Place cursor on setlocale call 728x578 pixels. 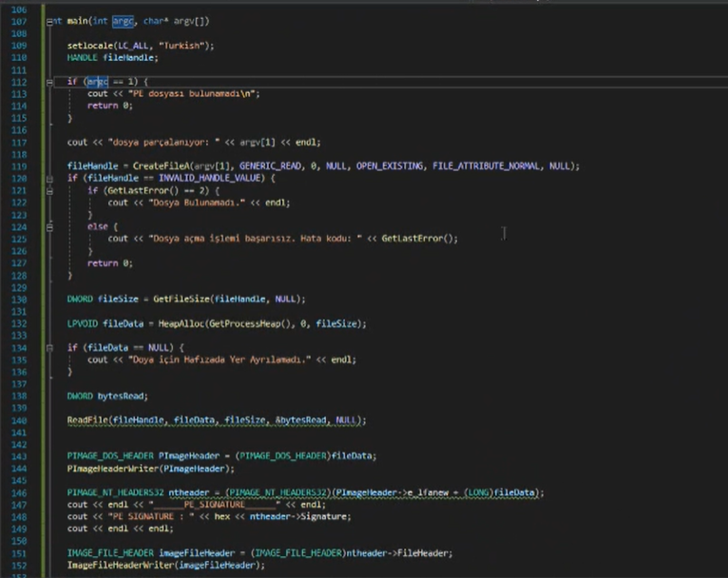point(89,46)
